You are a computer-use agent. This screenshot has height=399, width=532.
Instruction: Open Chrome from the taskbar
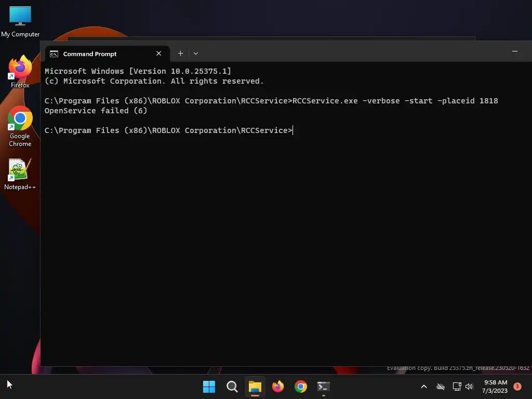(x=301, y=387)
